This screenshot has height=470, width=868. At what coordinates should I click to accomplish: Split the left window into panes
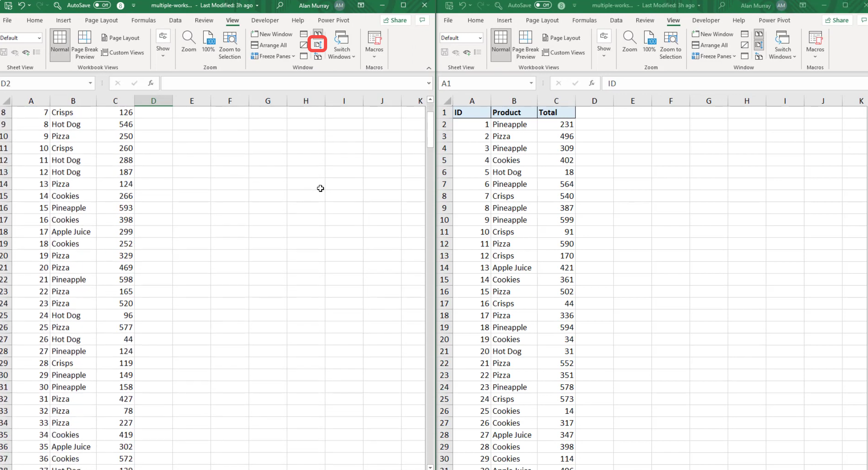click(x=304, y=34)
